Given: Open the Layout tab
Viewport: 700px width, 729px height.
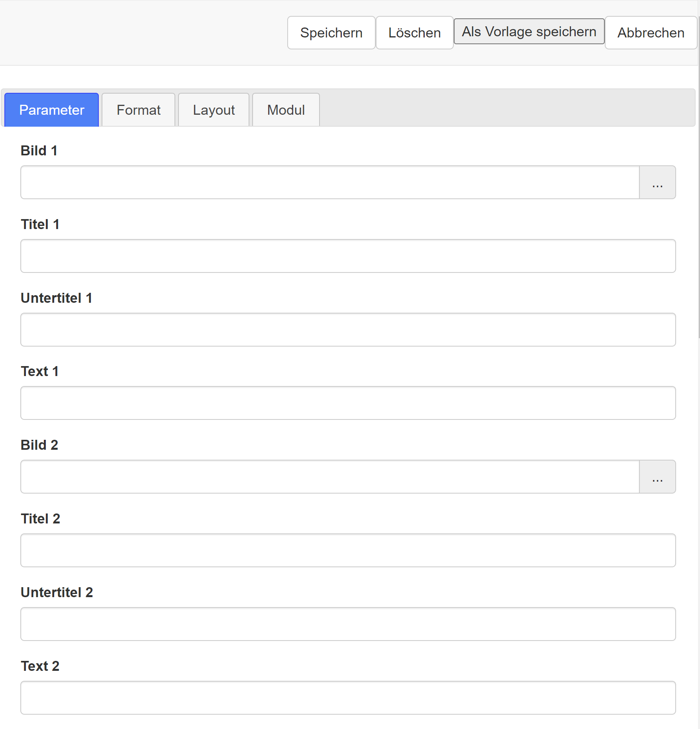Looking at the screenshot, I should pyautogui.click(x=214, y=110).
